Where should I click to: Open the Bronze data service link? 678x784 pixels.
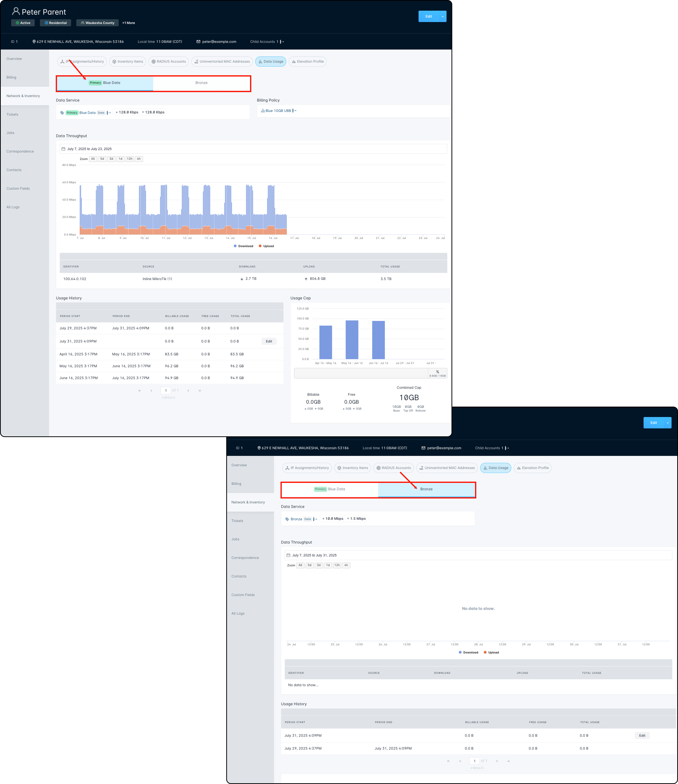point(296,519)
